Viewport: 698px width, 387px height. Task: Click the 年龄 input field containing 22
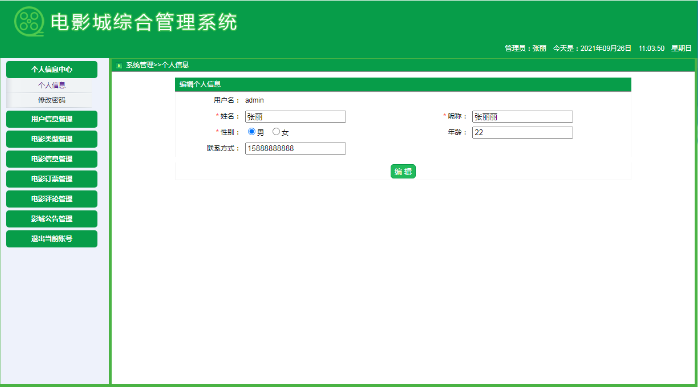pos(522,132)
